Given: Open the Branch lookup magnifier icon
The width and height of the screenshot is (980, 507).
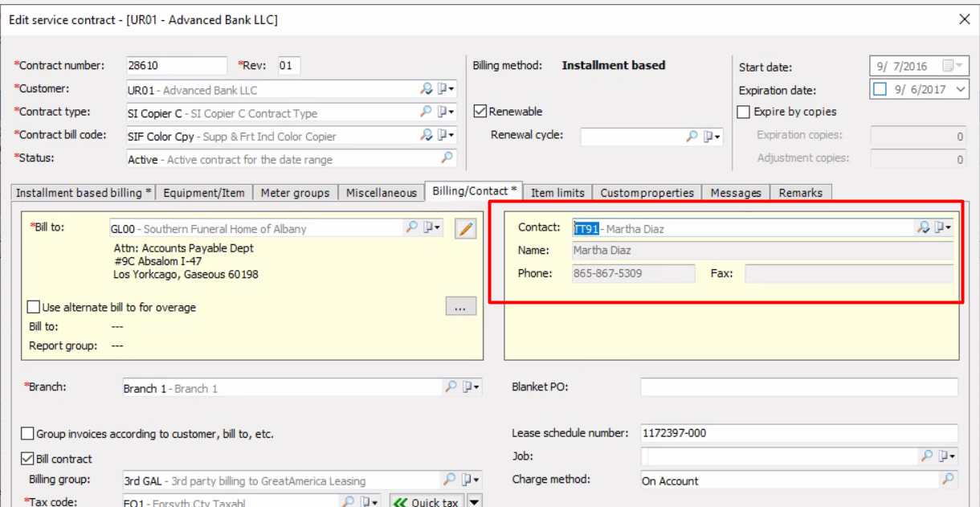Looking at the screenshot, I should click(x=452, y=387).
